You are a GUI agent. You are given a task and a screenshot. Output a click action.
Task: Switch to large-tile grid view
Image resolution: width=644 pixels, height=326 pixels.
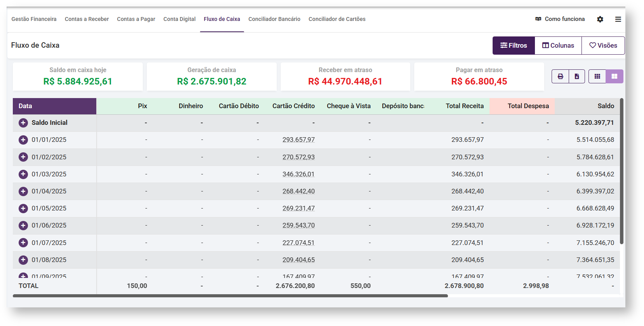(614, 76)
